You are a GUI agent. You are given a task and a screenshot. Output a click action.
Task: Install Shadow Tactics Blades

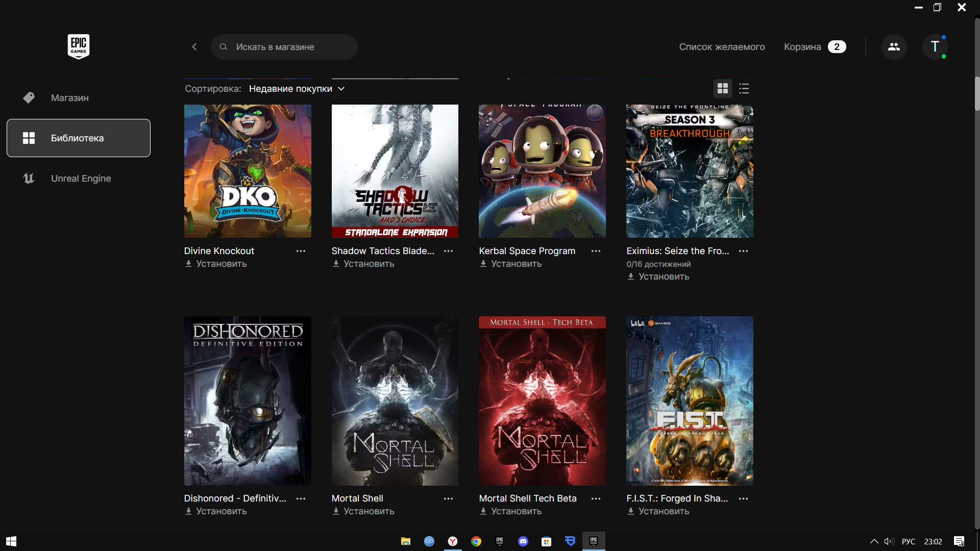(363, 264)
